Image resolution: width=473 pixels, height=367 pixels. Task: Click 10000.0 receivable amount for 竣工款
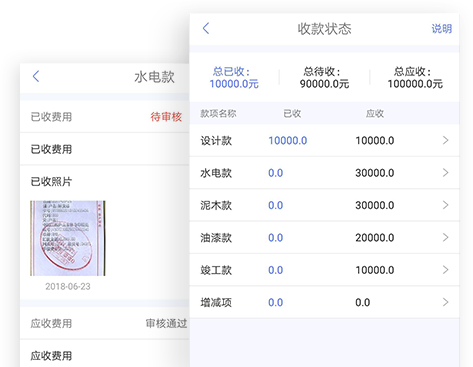coord(375,270)
